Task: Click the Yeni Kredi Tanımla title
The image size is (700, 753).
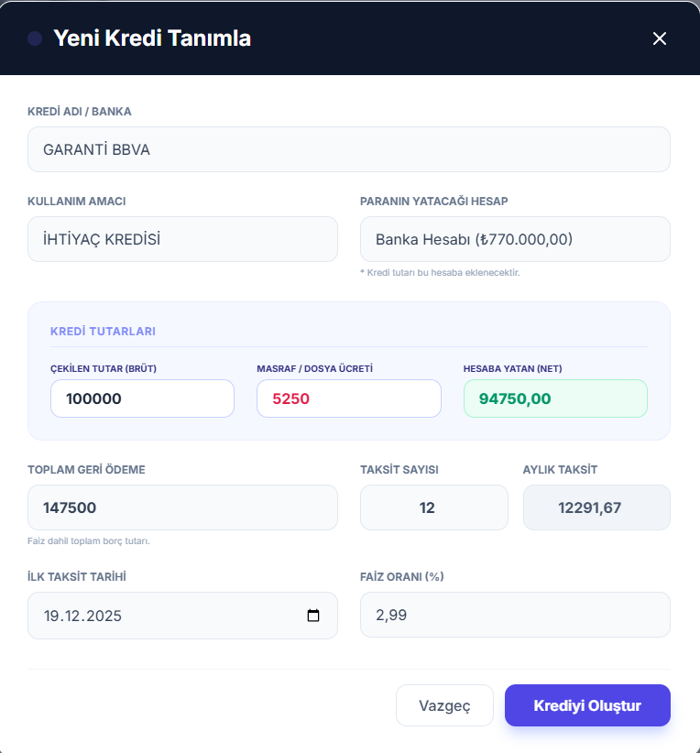Action: 152,38
